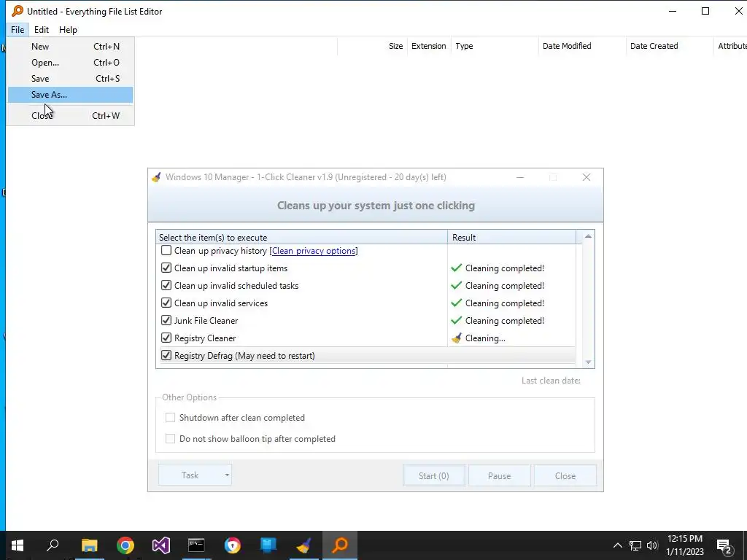Launch Google Chrome from the taskbar

[x=125, y=545]
